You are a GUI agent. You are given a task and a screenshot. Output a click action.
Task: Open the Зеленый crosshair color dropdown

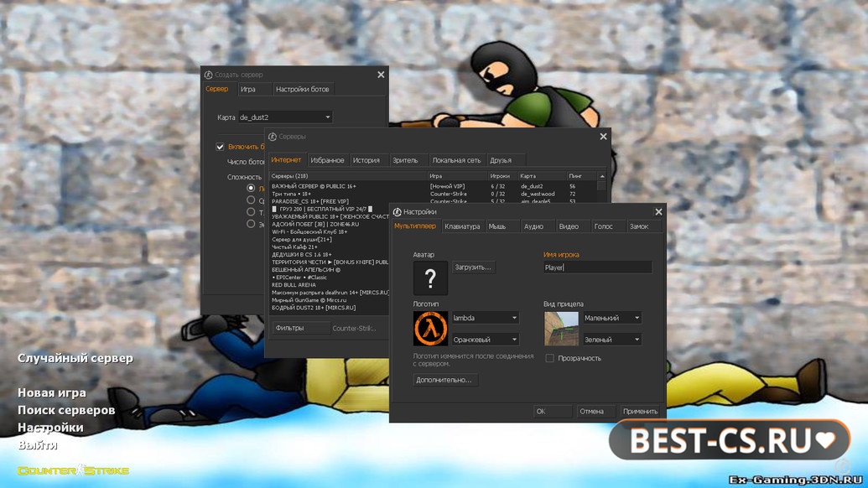[x=612, y=339]
